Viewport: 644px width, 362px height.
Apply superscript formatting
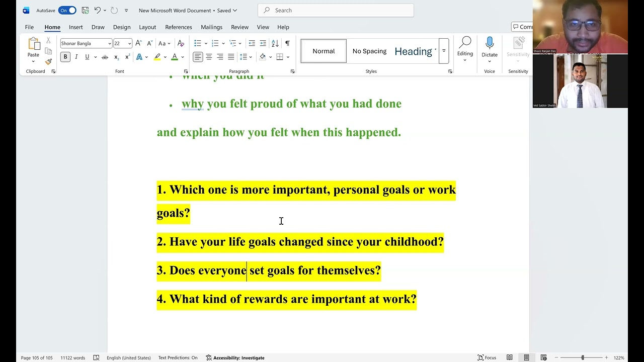click(127, 57)
